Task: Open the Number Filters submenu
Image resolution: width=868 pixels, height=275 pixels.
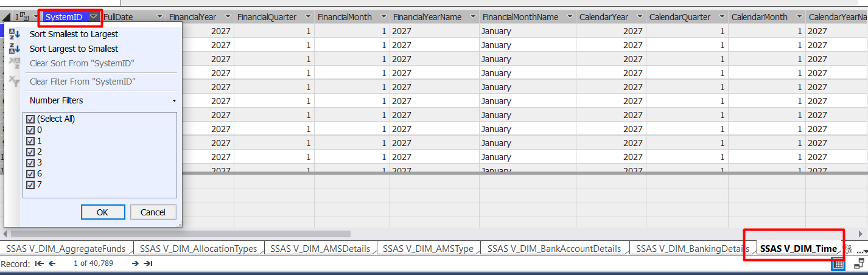Action: (x=102, y=100)
